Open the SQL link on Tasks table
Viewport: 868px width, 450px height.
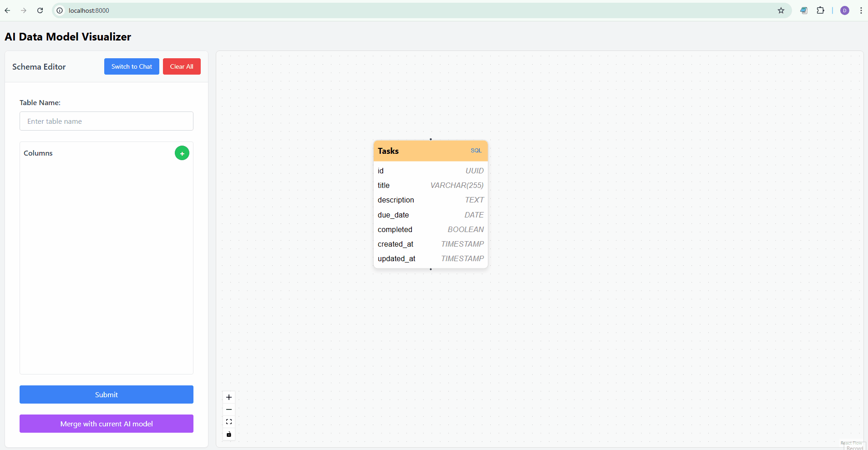[x=476, y=151]
